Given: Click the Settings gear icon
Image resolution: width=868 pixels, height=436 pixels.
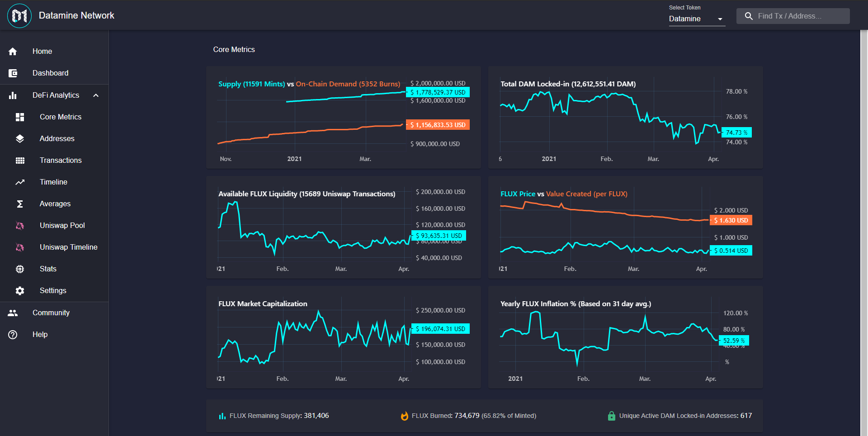Looking at the screenshot, I should 20,291.
